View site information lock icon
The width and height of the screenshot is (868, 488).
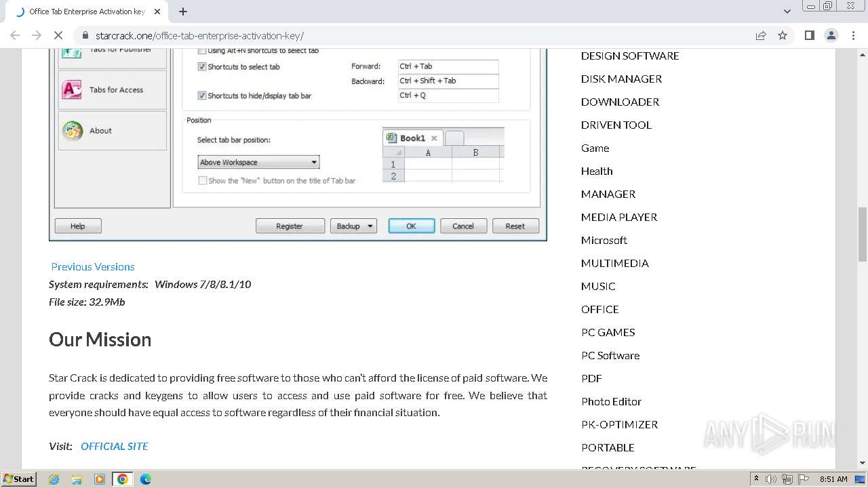click(85, 35)
